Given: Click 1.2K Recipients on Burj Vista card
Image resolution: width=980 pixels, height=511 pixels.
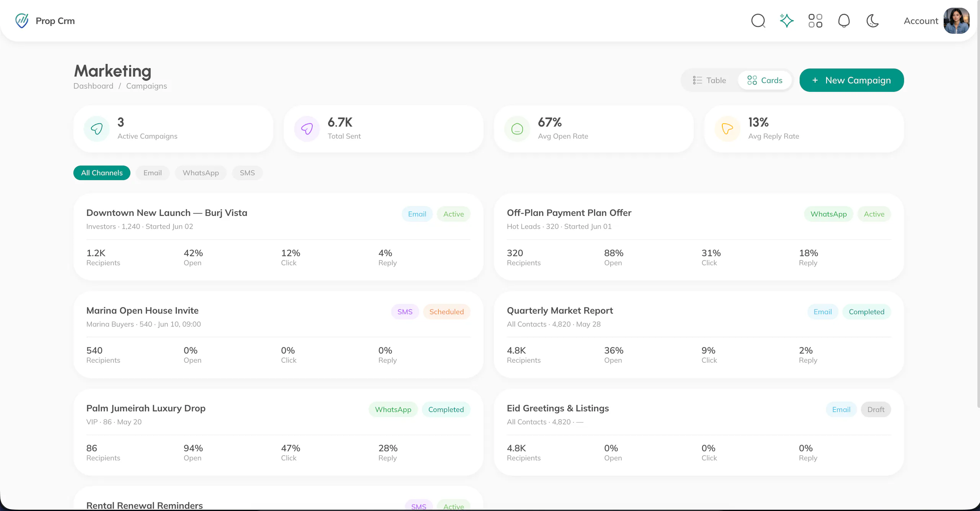Looking at the screenshot, I should tap(103, 257).
